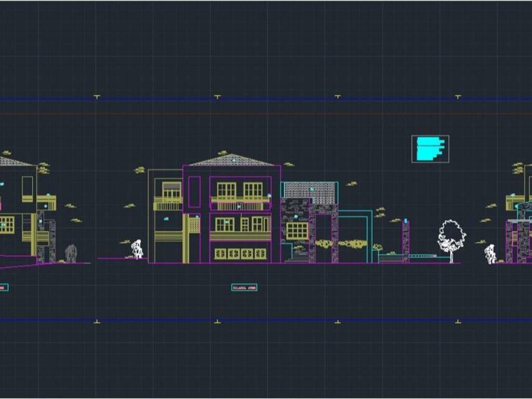Image resolution: width=532 pixels, height=399 pixels.
Task: Select leftmost ground-floor window of central building
Action: tap(220, 254)
